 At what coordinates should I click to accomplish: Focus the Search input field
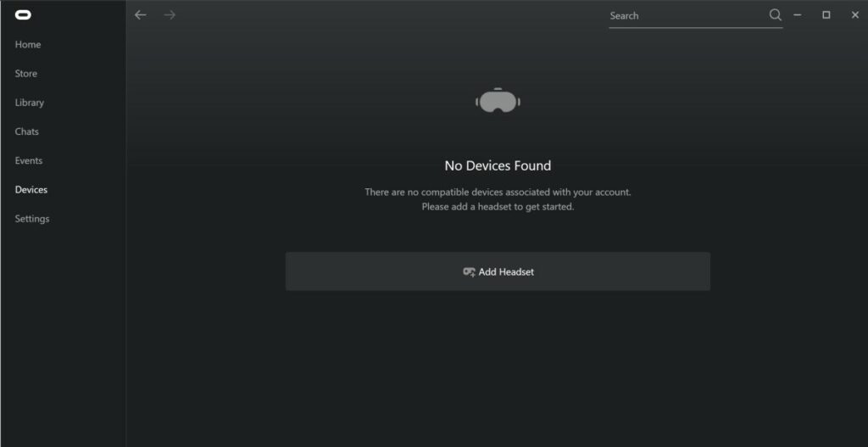tap(688, 15)
